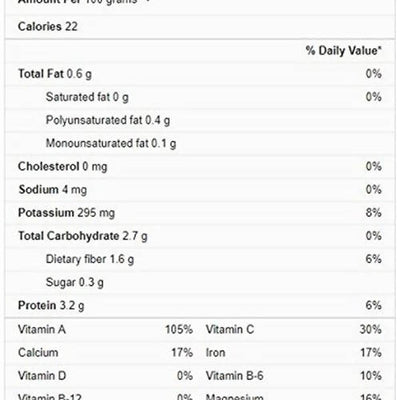Select the Iron 17% entry
The height and width of the screenshot is (400, 400).
[x=294, y=353]
